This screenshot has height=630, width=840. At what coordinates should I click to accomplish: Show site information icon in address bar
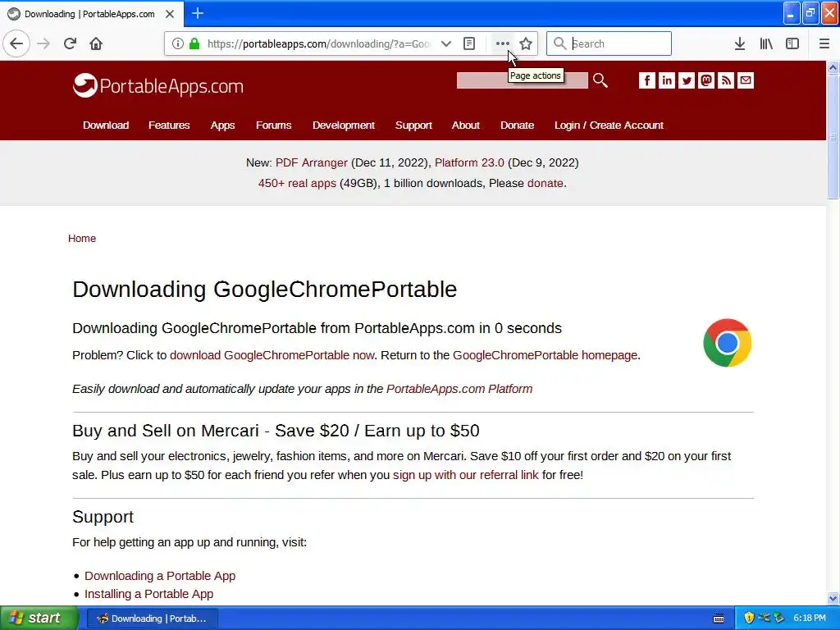pyautogui.click(x=178, y=43)
